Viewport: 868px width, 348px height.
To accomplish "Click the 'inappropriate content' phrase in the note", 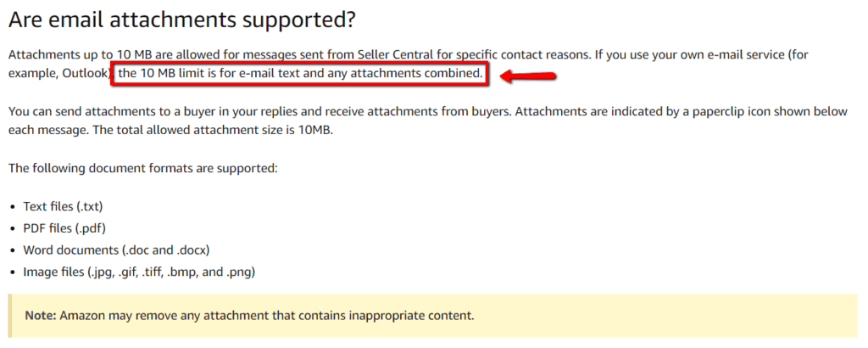I will pyautogui.click(x=411, y=316).
